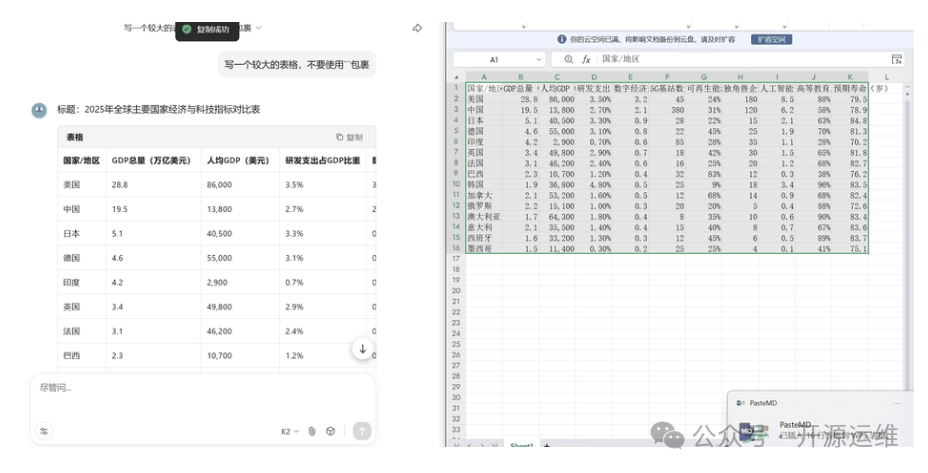Click the assistant avatar icon beside the reply
The height and width of the screenshot is (473, 928).
(x=39, y=110)
